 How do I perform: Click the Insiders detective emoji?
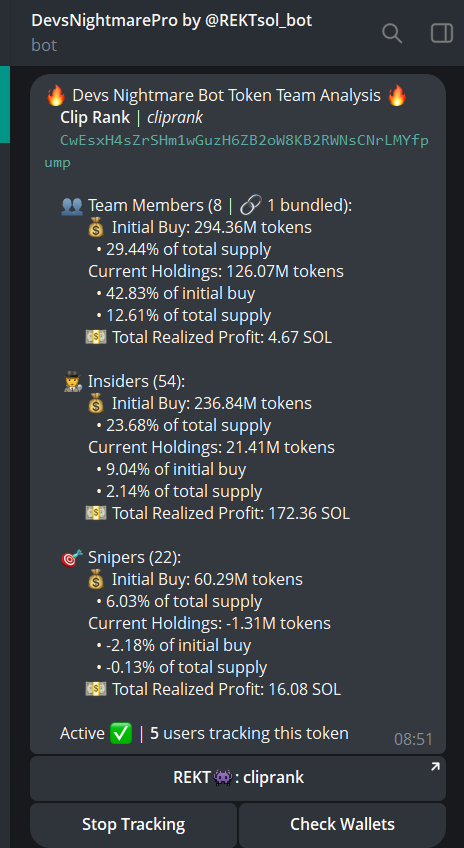(72, 382)
